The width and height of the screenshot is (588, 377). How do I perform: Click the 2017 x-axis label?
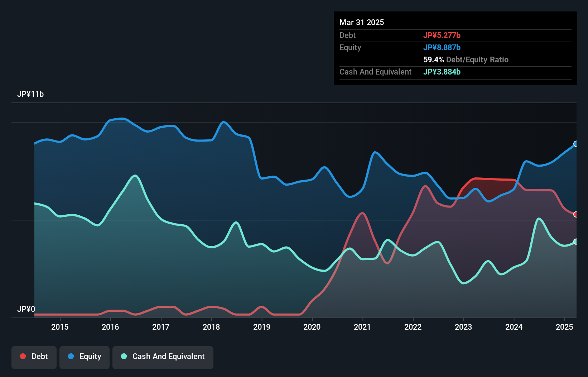(161, 327)
